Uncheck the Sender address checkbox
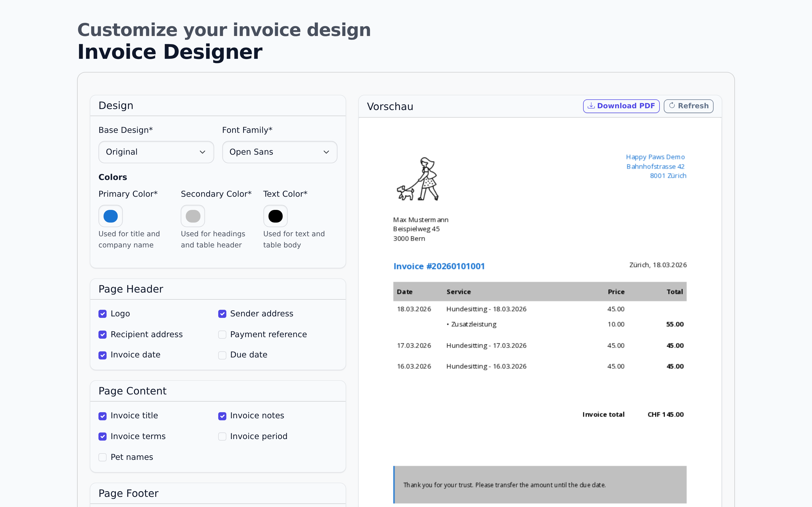This screenshot has height=507, width=812. point(222,314)
